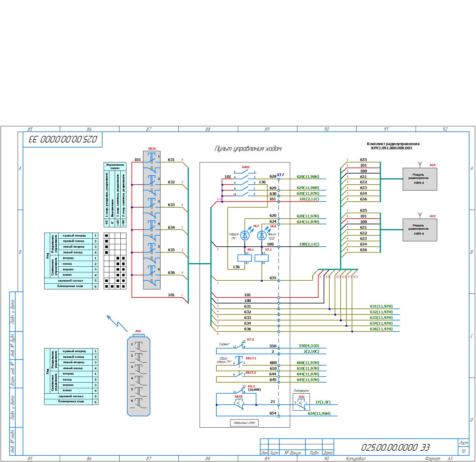Image resolution: width=476 pixels, height=462 pixels.
Task: Click the cross-reference 628(11,96H)
Action: (308, 177)
